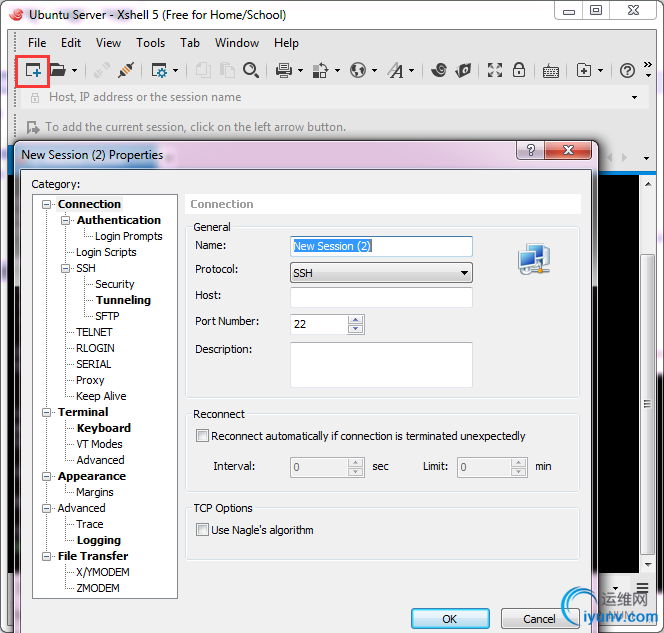Image resolution: width=664 pixels, height=633 pixels.
Task: Open the Tools menu
Action: (x=150, y=43)
